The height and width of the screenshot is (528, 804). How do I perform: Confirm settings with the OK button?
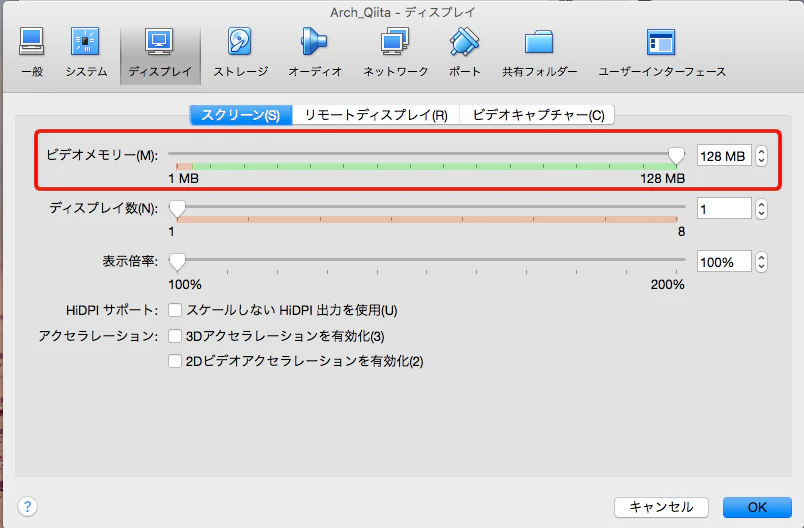pos(757,507)
